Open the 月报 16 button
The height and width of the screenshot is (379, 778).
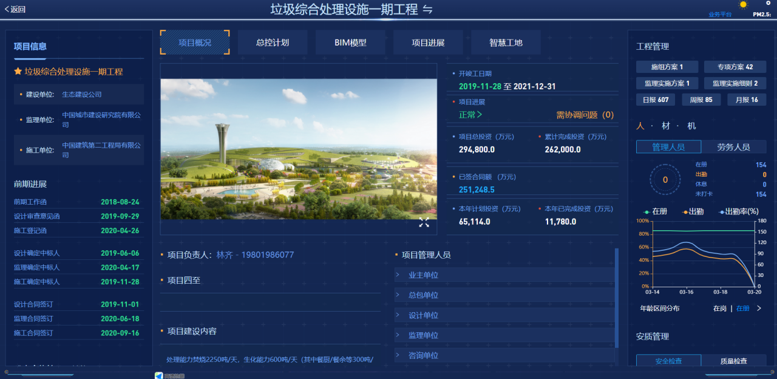point(747,100)
